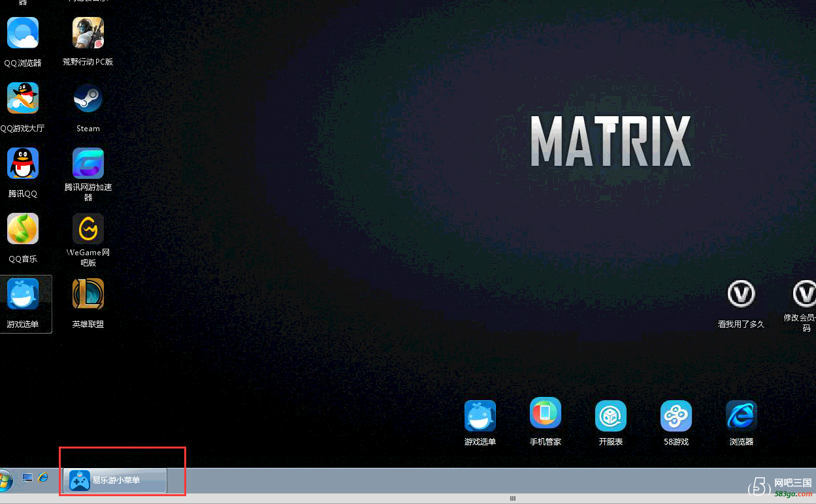
Task: Launch 荒野行动PC版 game icon
Action: coord(88,33)
